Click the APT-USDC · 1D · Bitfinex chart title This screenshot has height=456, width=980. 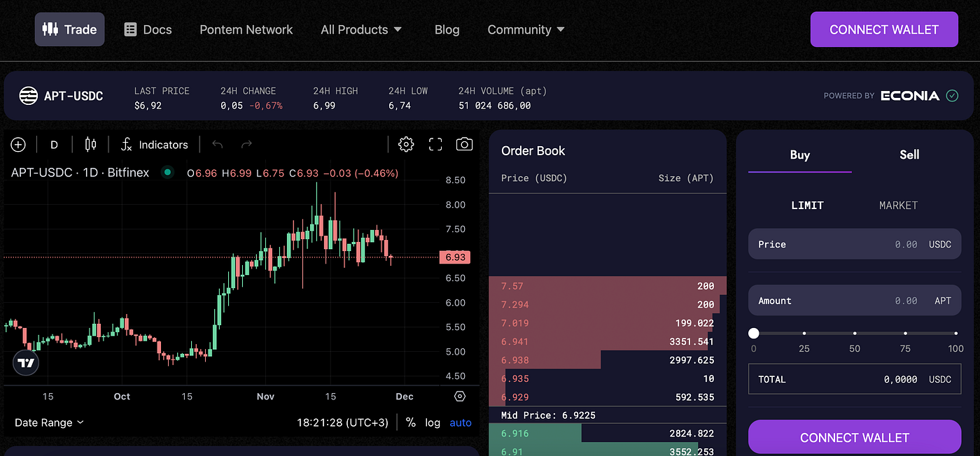pyautogui.click(x=80, y=172)
